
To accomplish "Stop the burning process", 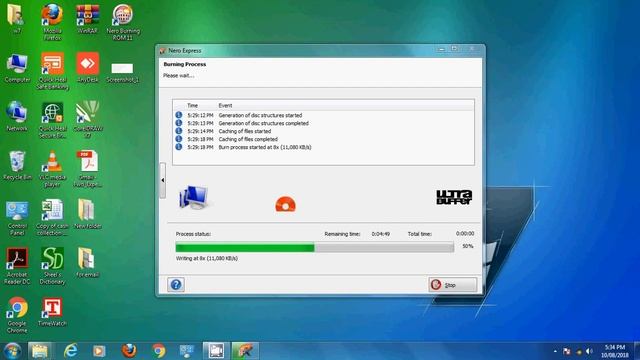I will [x=452, y=284].
